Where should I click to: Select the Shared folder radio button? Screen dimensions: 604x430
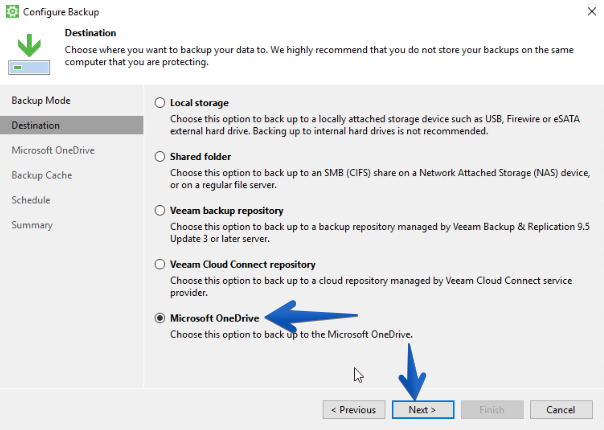coord(160,157)
